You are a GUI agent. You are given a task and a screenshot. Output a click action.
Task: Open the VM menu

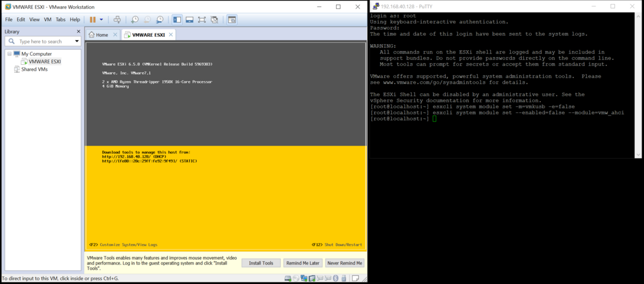pos(48,20)
